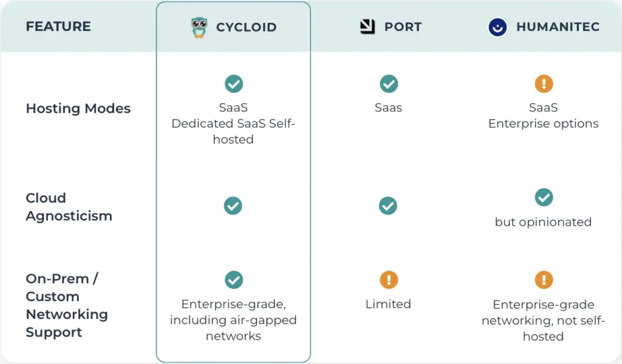Select the FEATURE column header

pyautogui.click(x=58, y=27)
